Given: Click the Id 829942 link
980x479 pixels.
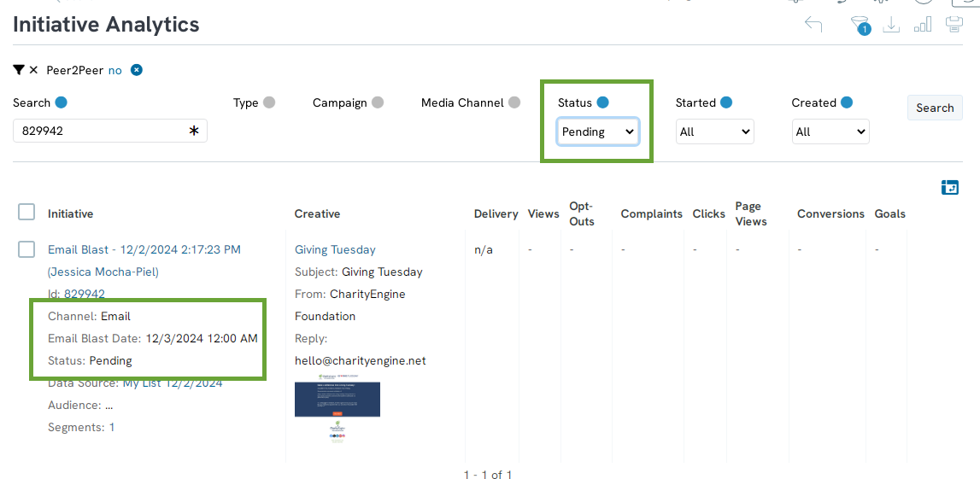Looking at the screenshot, I should 85,294.
